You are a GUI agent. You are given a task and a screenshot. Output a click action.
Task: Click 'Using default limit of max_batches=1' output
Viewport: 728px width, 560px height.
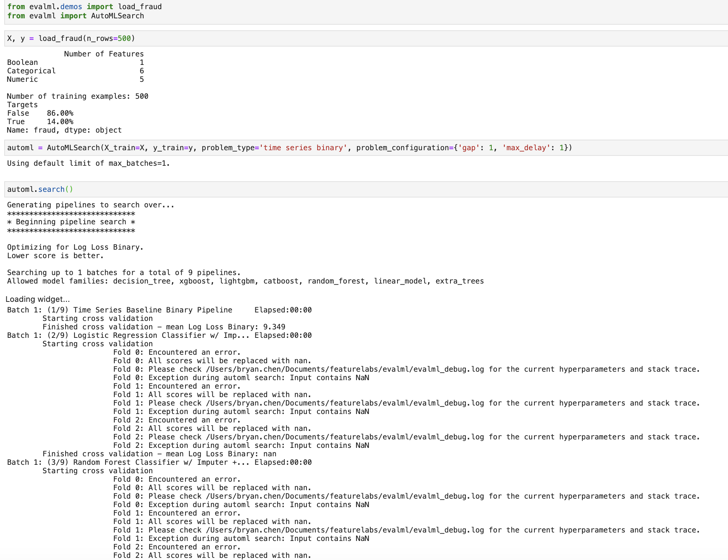(x=88, y=163)
